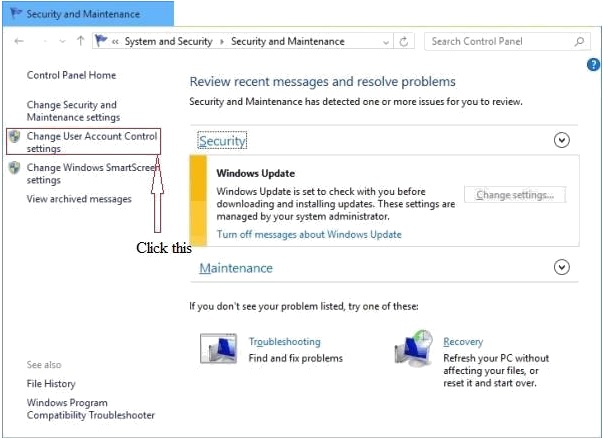Click shield icon beside Windows SmartScreen
The width and height of the screenshot is (603, 439).
[15, 168]
